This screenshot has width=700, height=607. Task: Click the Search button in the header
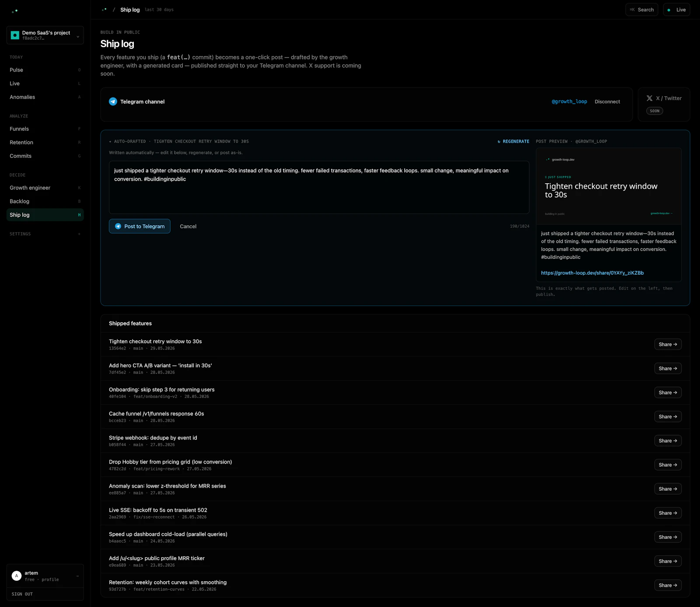point(641,10)
